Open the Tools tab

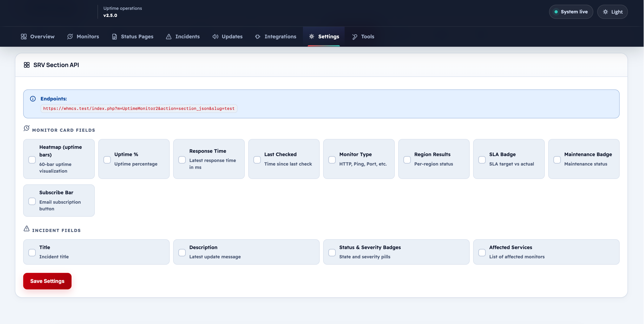tap(363, 37)
